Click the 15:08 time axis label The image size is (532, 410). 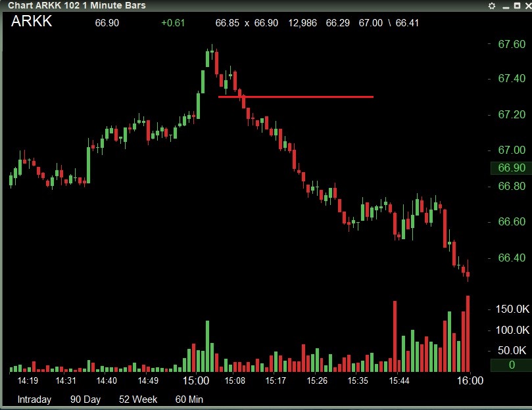(235, 381)
